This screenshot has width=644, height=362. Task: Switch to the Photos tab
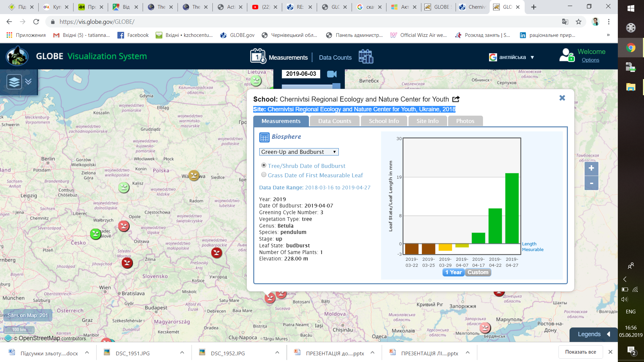coord(465,121)
